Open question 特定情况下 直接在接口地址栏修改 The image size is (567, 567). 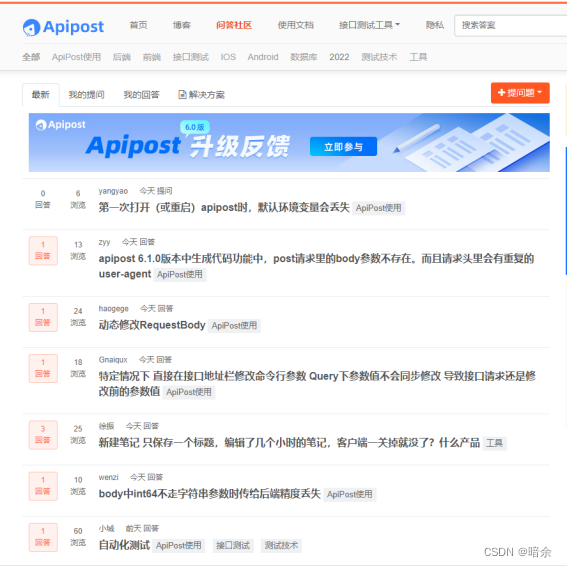click(317, 383)
